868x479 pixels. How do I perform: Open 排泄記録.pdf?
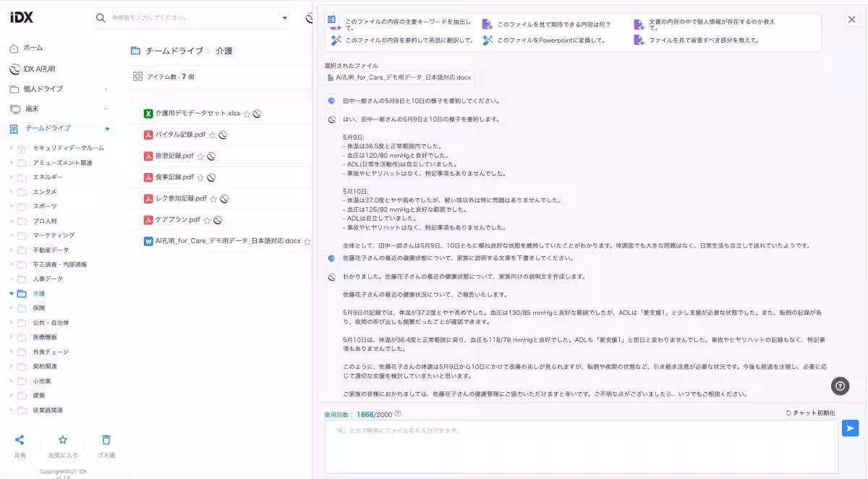coord(174,156)
